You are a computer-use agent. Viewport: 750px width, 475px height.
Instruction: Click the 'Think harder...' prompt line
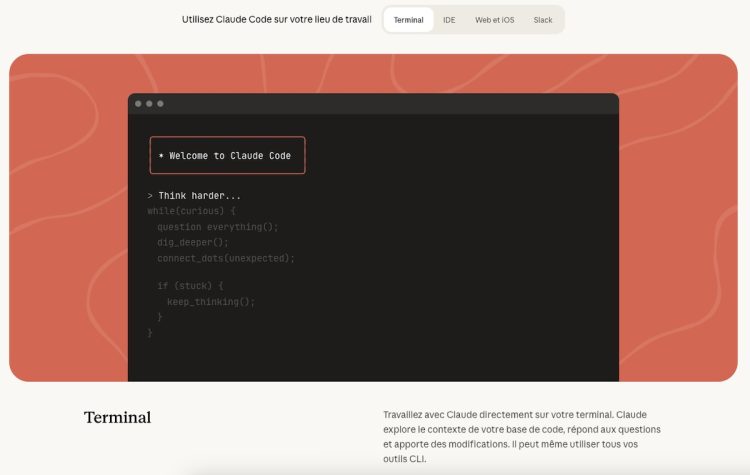point(194,196)
